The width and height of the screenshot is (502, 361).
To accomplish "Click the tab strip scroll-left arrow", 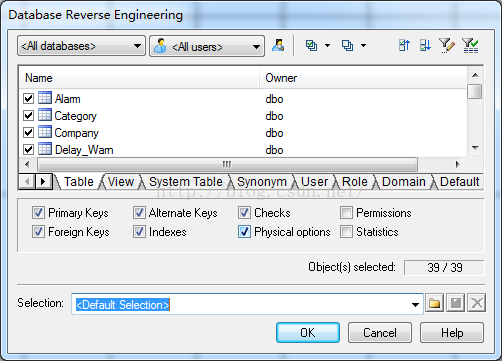I will [x=27, y=182].
